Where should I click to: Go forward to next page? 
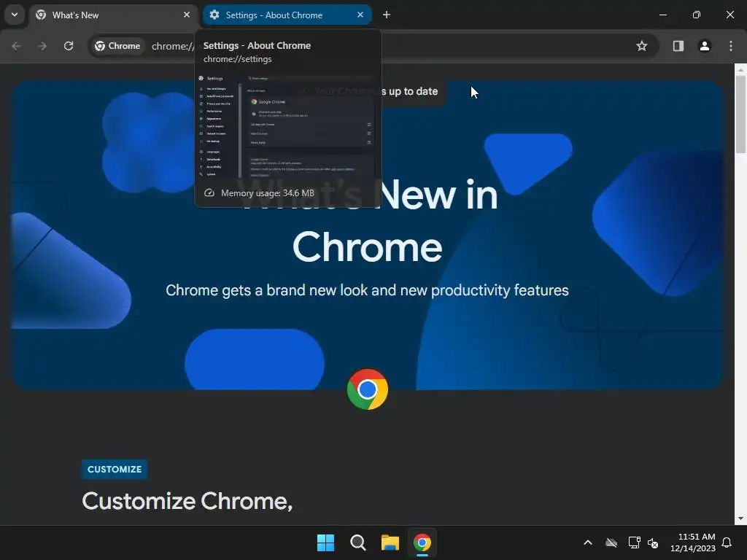tap(42, 46)
